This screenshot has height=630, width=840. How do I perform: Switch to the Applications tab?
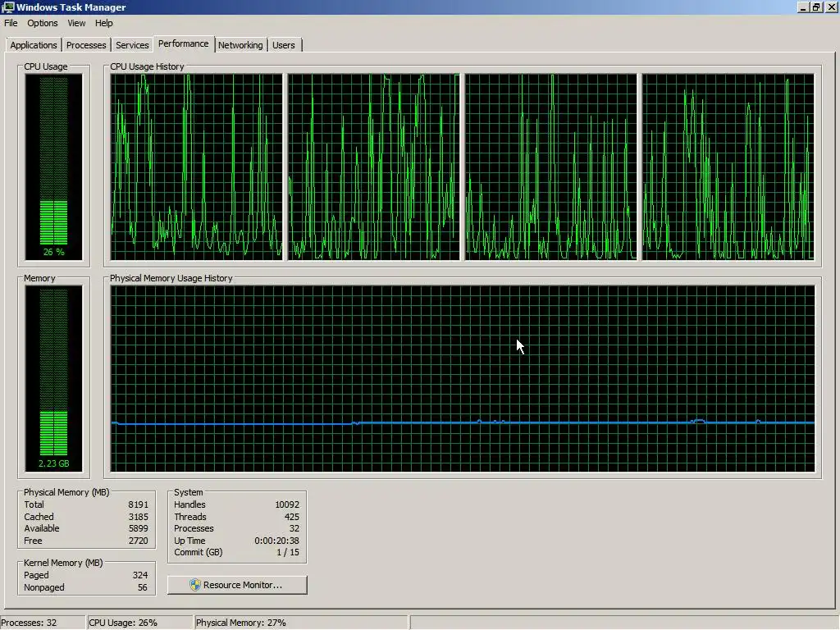tap(33, 45)
